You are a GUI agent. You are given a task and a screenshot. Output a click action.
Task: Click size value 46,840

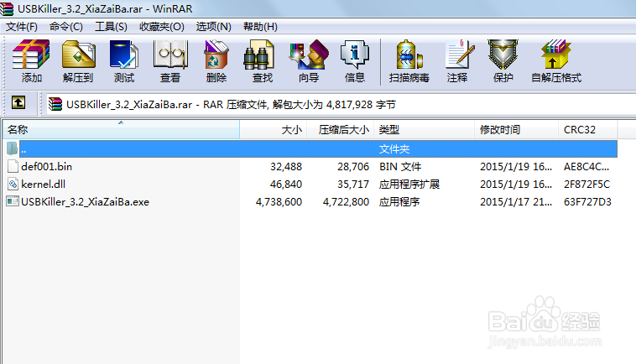[286, 185]
